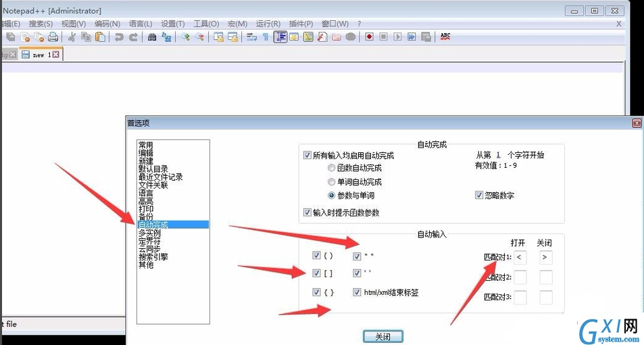The height and width of the screenshot is (345, 644).
Task: Click the Zoom In magnifier icon
Action: 185,37
